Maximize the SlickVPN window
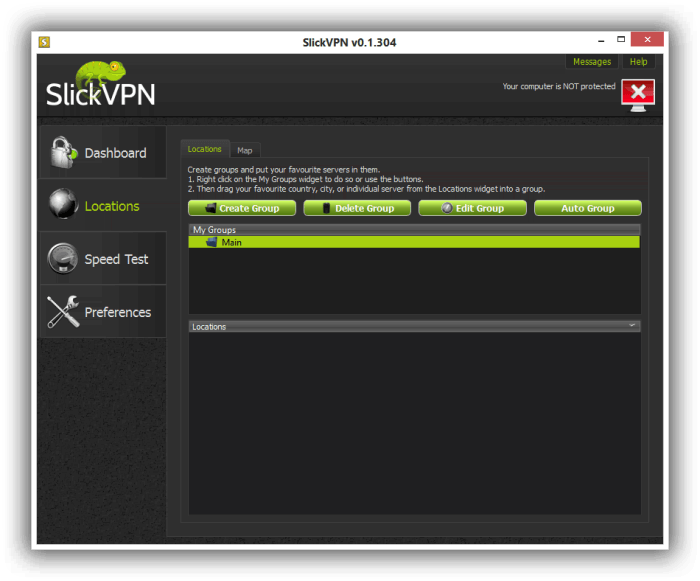 coord(621,40)
